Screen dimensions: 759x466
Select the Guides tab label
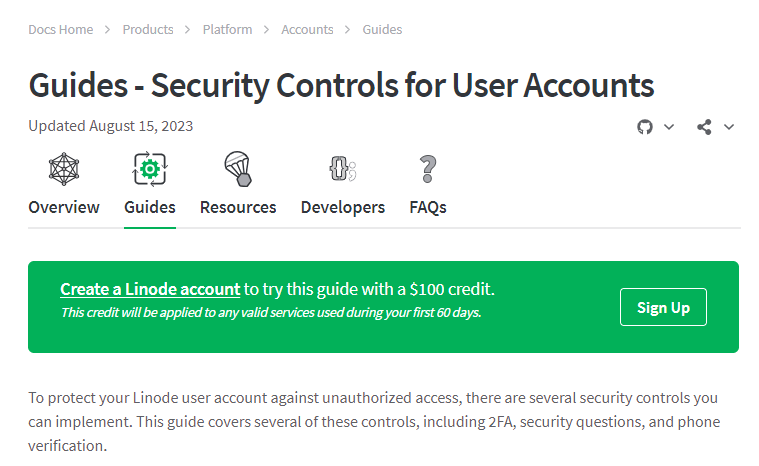pyautogui.click(x=150, y=207)
